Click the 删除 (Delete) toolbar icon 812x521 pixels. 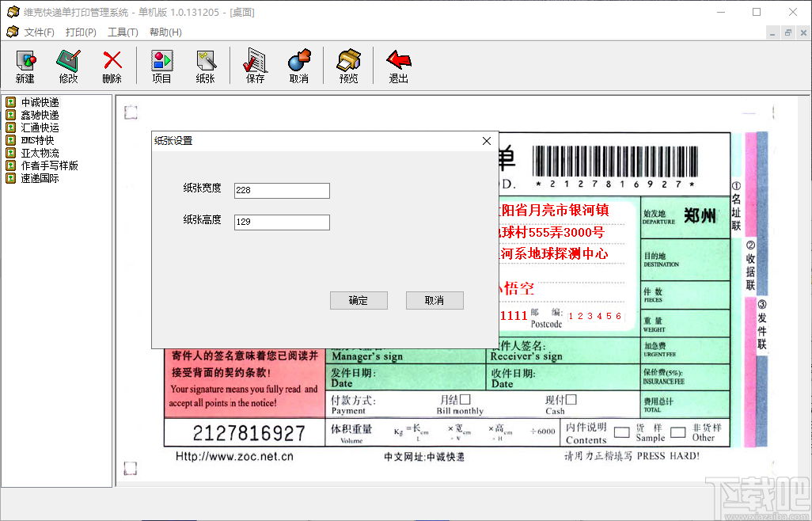112,65
